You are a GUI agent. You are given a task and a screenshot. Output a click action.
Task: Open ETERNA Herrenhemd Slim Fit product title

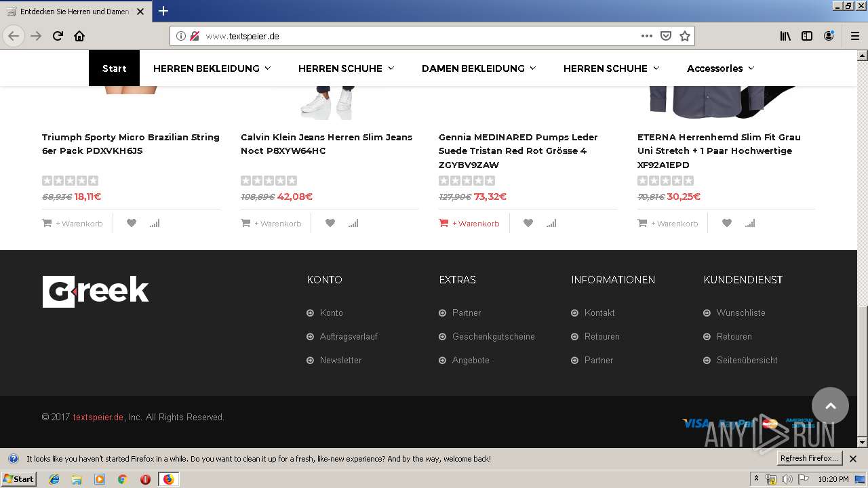719,150
